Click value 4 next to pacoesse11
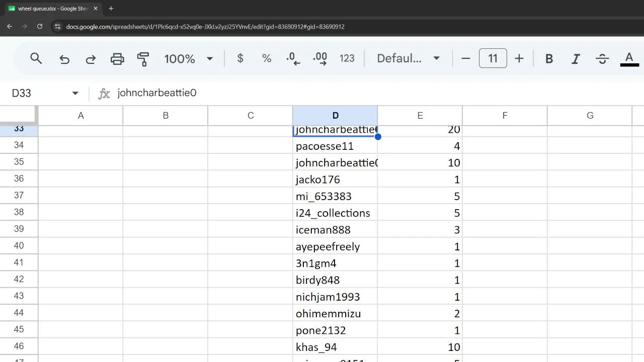Screen dimensions: 644x362 (x=420, y=146)
